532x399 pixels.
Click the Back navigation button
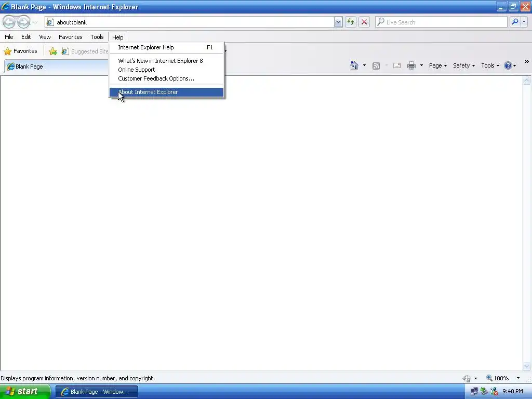click(x=9, y=22)
